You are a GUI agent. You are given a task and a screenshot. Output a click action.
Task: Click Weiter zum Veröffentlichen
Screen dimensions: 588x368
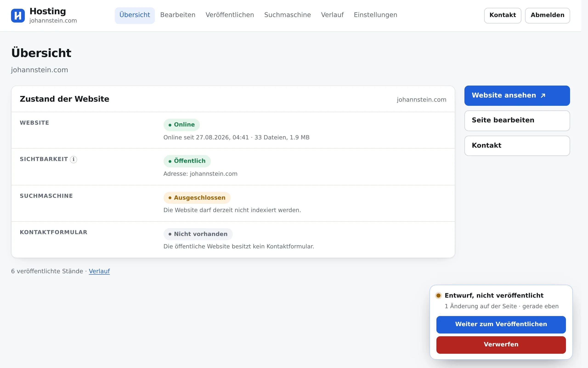(x=501, y=325)
